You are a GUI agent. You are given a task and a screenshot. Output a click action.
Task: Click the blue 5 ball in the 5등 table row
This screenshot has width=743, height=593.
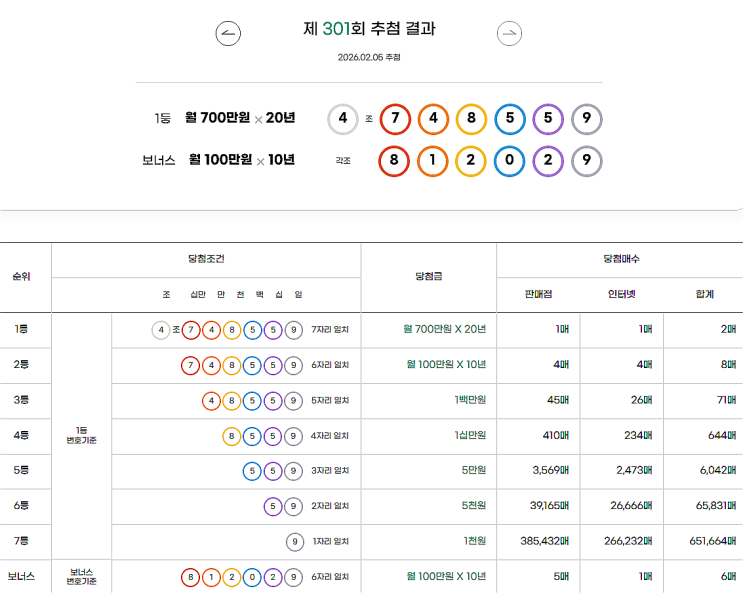click(252, 471)
